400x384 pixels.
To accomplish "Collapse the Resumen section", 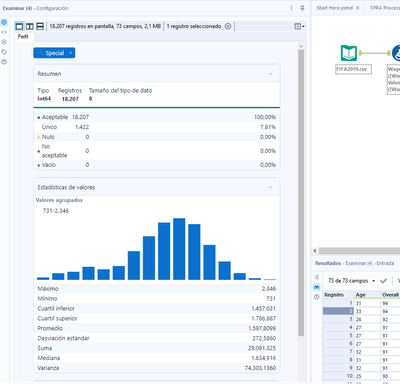I will [x=270, y=74].
